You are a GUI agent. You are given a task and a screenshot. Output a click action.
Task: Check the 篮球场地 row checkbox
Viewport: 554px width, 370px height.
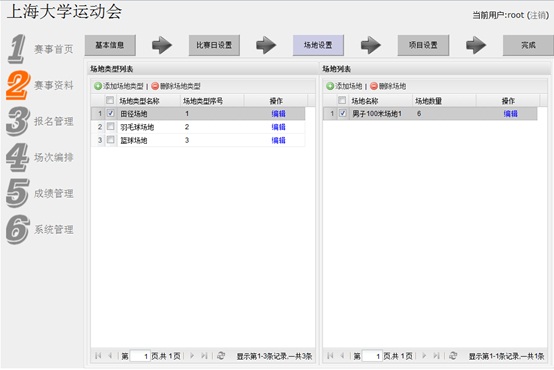coord(111,140)
